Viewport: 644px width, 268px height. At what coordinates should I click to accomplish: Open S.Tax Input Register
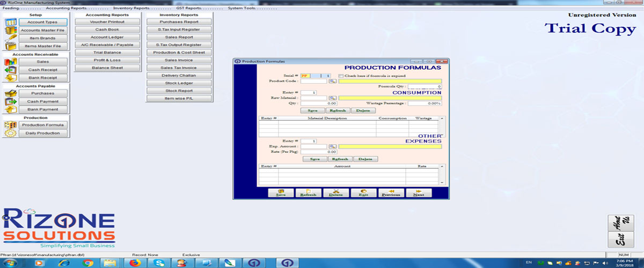click(179, 29)
